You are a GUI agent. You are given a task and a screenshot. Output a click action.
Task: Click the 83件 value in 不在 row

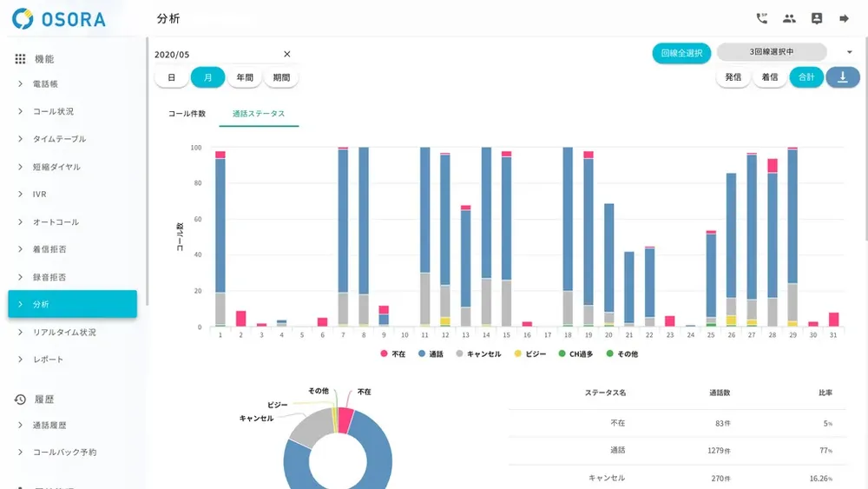(722, 423)
